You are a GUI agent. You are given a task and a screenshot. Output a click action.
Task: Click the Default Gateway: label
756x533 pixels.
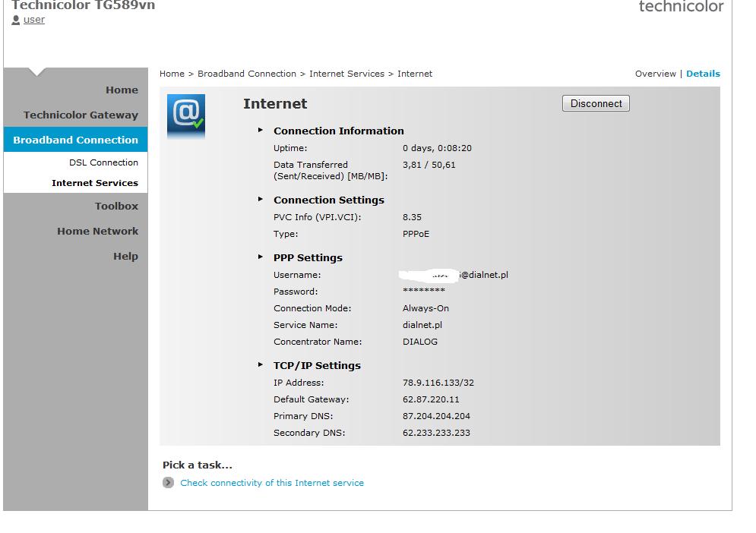click(311, 399)
